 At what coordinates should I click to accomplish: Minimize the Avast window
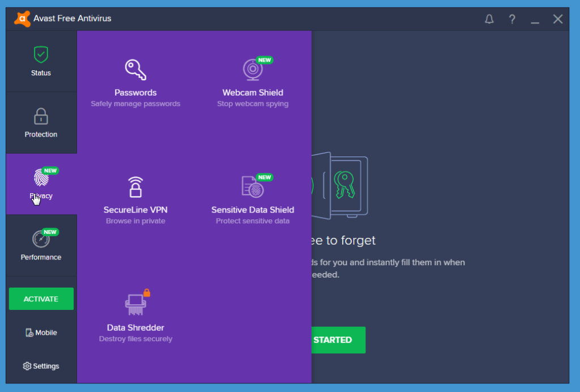point(535,23)
